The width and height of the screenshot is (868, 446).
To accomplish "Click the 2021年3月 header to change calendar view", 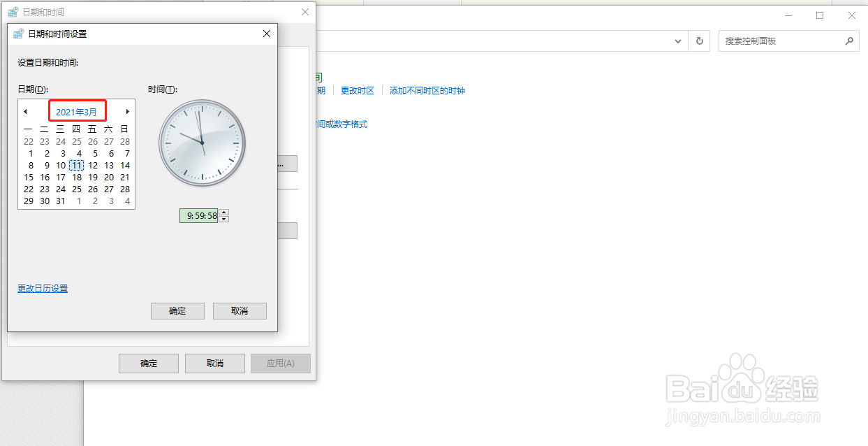I will pos(77,111).
